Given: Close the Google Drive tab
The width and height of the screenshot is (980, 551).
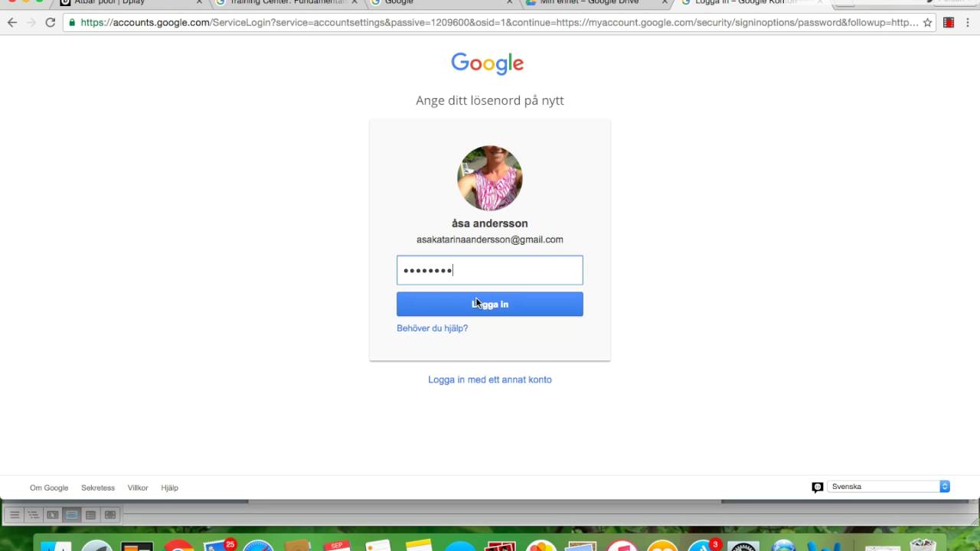Looking at the screenshot, I should coord(665,2).
